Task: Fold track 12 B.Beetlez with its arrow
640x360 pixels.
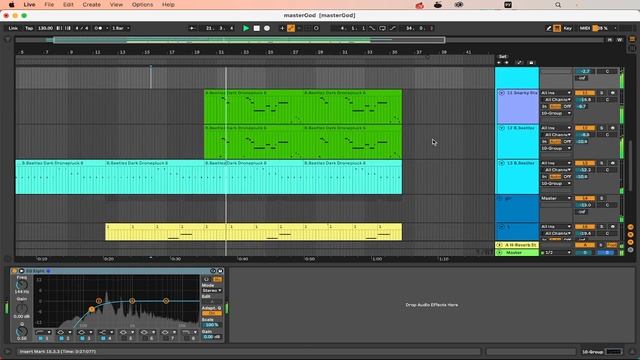Action: [501, 128]
